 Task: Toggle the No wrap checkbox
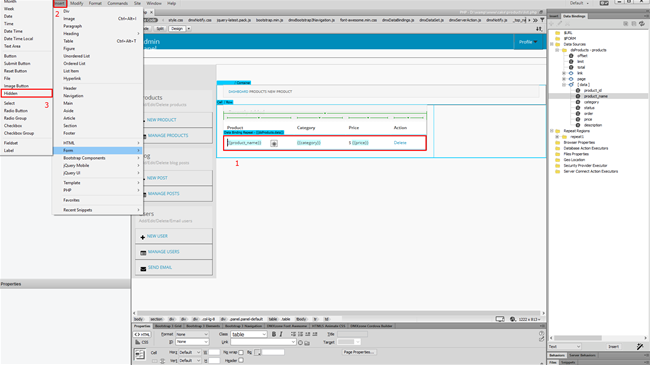tap(241, 353)
